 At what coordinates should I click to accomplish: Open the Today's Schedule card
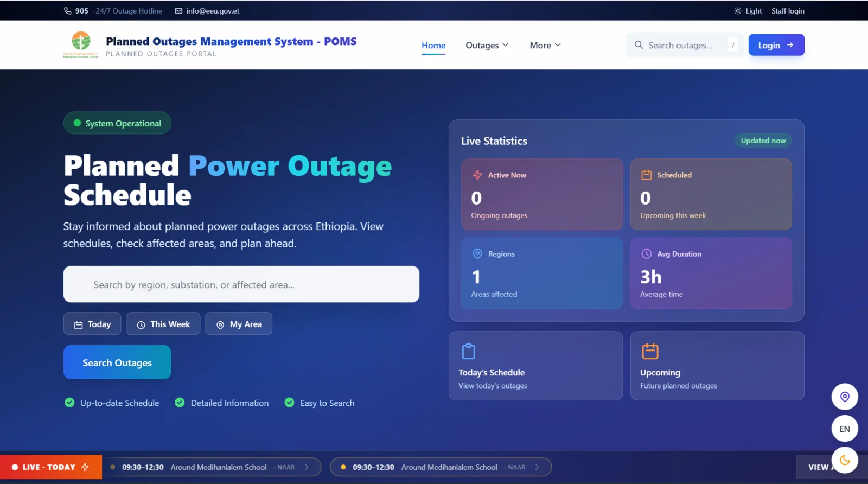coord(536,366)
